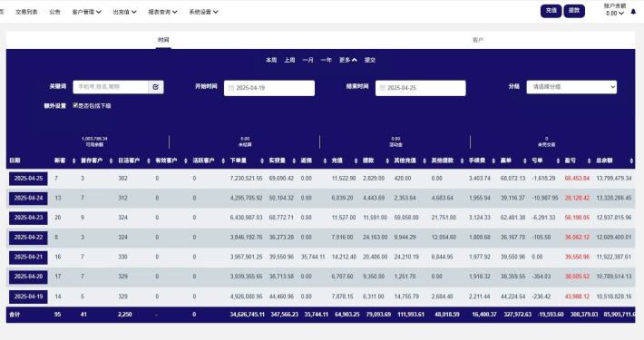Select the 本周 quick range

[x=271, y=60]
